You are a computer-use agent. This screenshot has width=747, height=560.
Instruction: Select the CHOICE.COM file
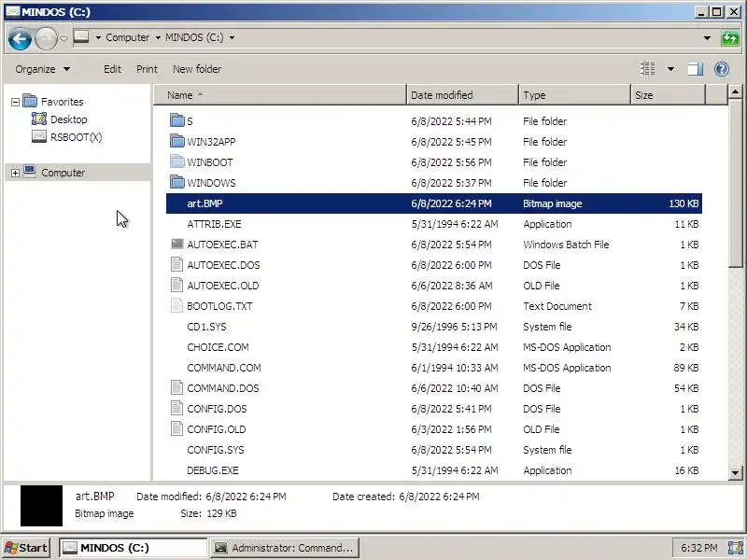pos(218,347)
